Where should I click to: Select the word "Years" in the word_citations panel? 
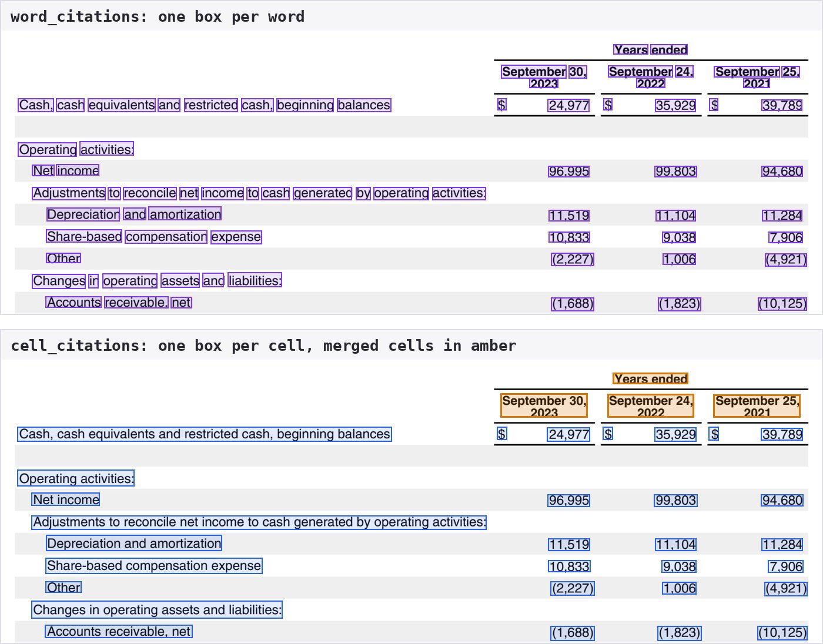[x=631, y=50]
